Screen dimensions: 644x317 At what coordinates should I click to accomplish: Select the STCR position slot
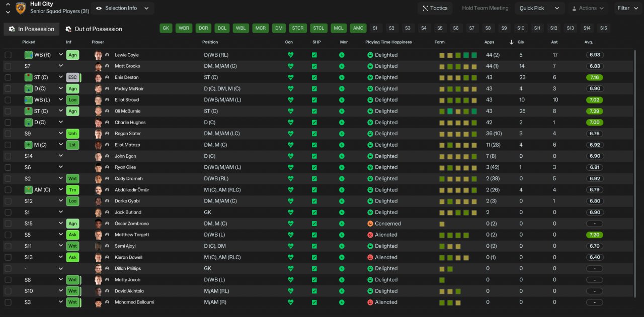click(x=298, y=28)
